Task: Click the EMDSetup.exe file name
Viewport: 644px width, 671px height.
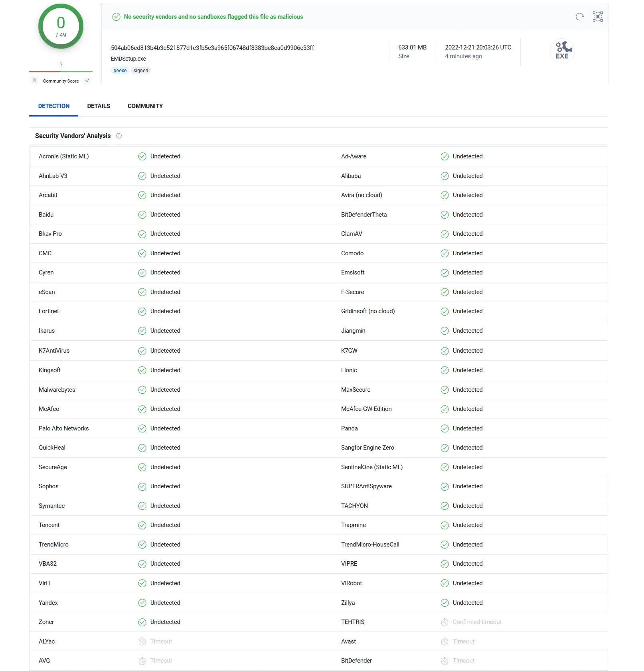Action: click(128, 59)
